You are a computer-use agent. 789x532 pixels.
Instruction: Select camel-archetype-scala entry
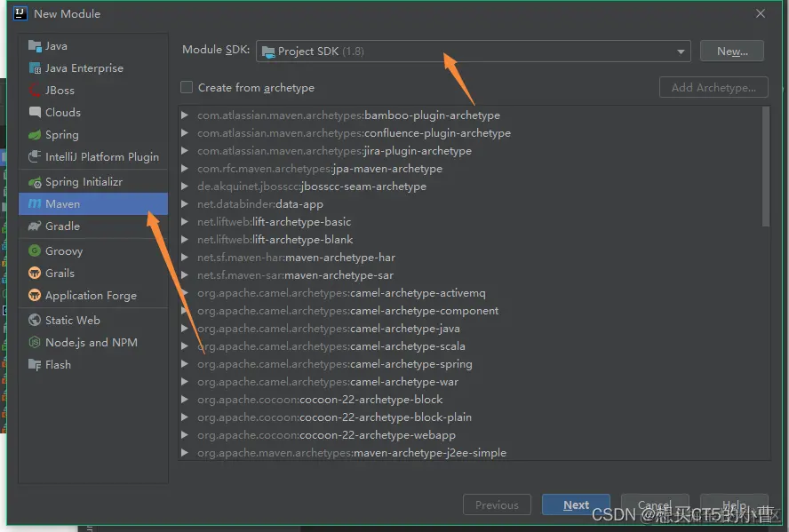click(331, 346)
